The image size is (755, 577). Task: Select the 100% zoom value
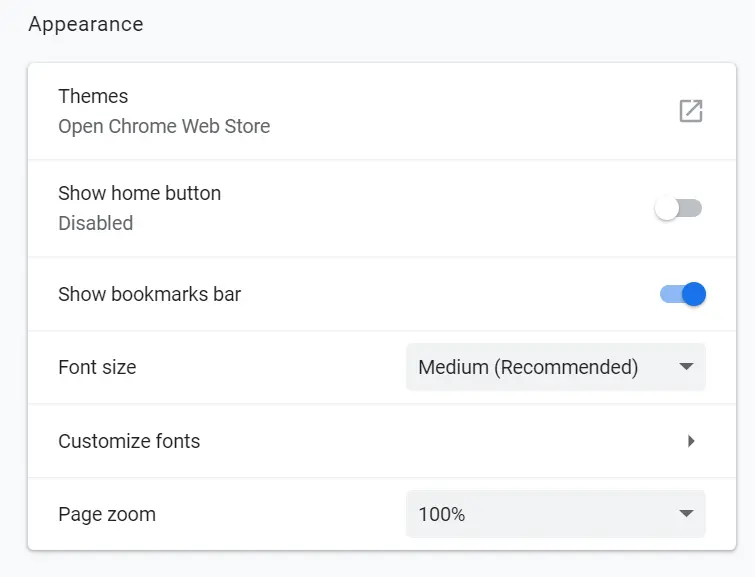click(442, 514)
